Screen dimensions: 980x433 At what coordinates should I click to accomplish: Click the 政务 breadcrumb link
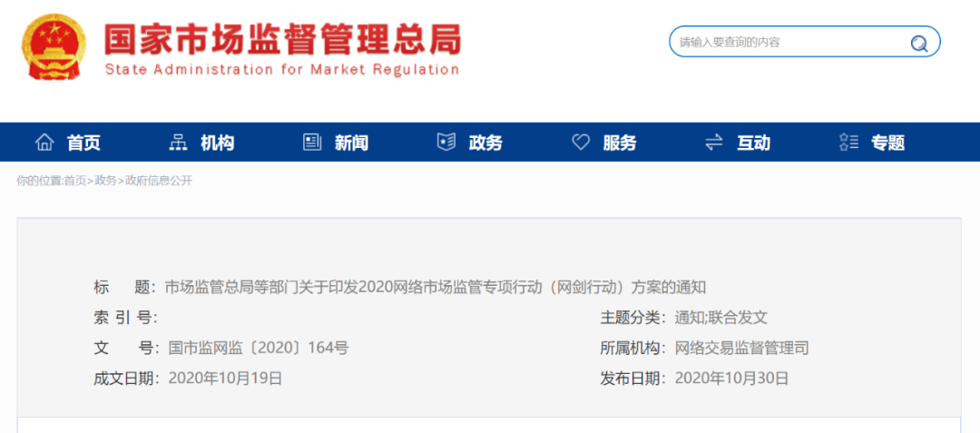point(105,182)
